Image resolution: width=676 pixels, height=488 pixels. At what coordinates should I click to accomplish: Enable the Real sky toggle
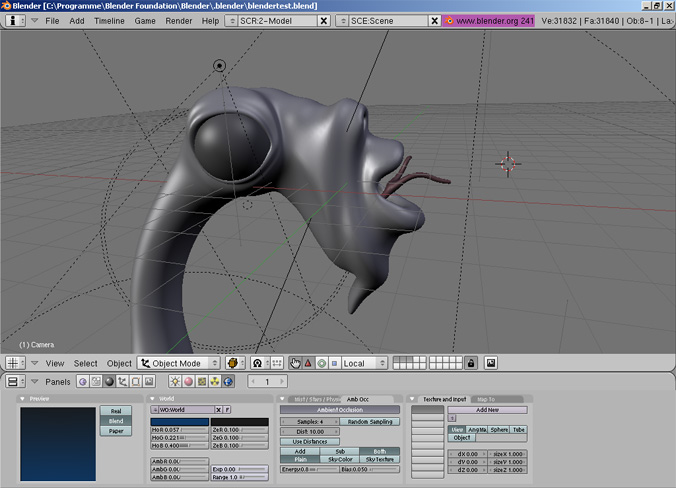click(x=116, y=411)
